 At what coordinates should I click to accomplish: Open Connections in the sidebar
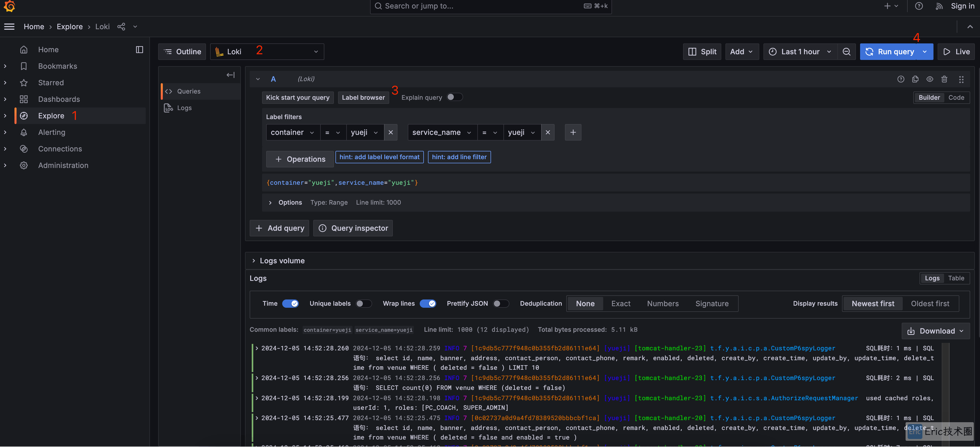pos(60,149)
